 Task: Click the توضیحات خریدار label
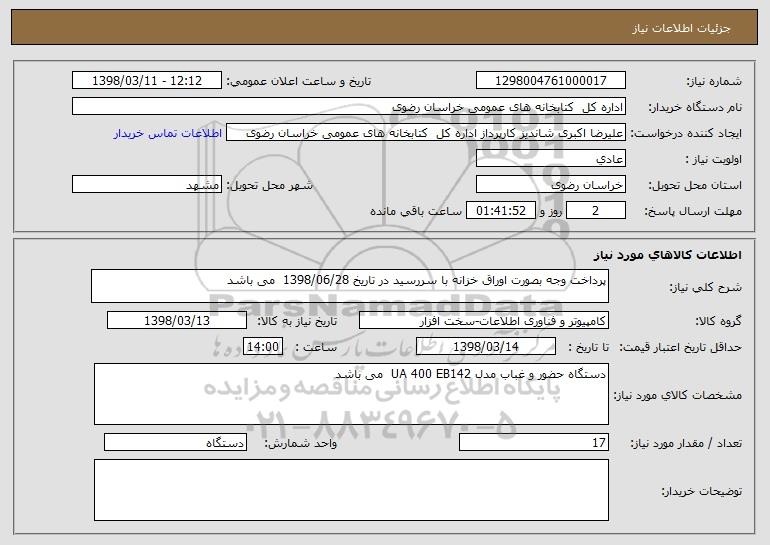[x=701, y=491]
